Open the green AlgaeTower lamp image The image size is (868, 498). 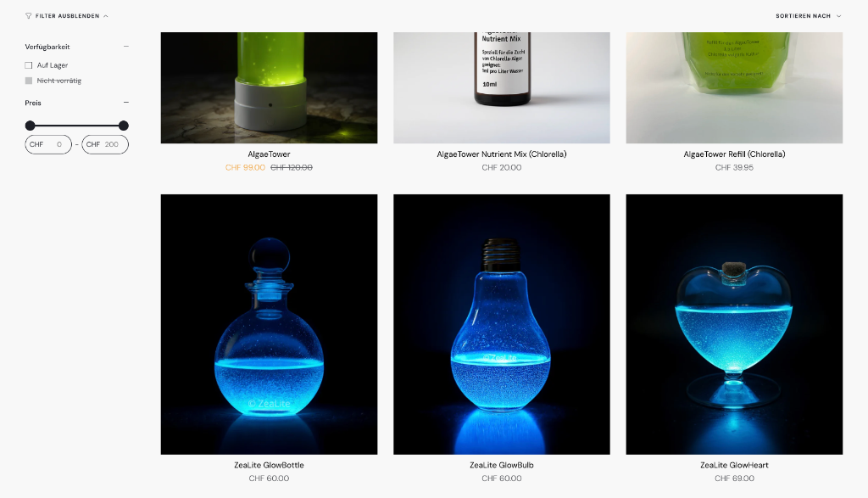[x=269, y=87]
